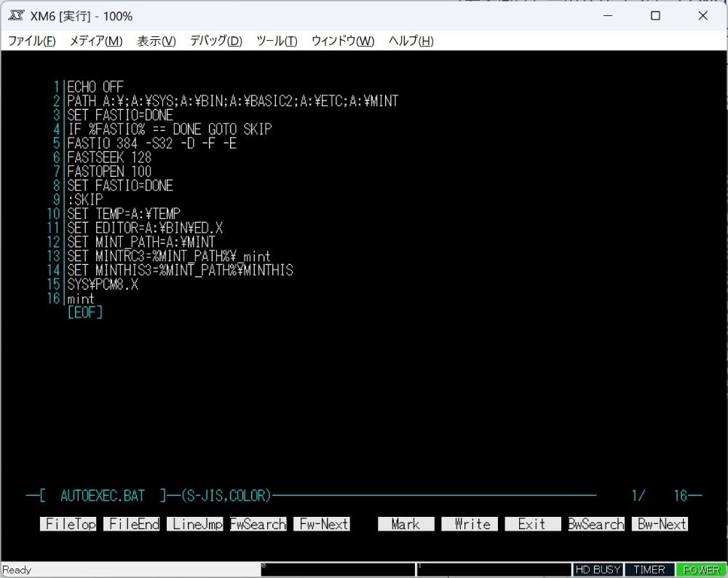728x578 pixels.
Task: Open the ウィンドウ(W) menu
Action: point(343,41)
